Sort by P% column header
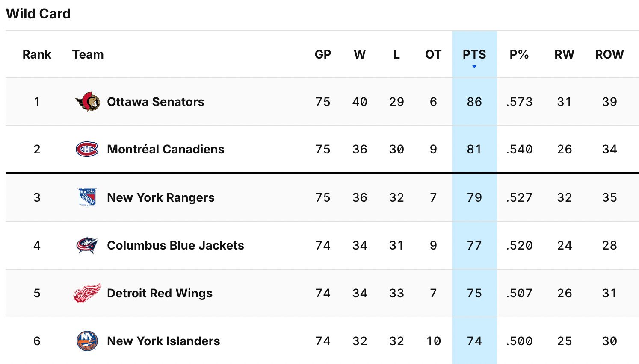Screen dimensions: 639x364 (519, 54)
